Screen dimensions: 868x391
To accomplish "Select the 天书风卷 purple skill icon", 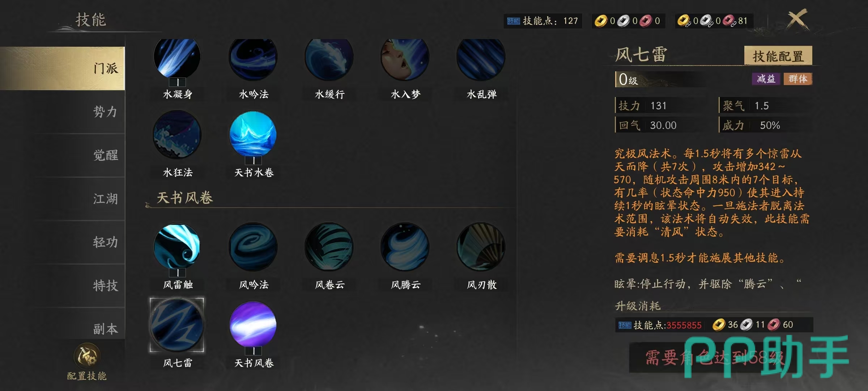I will (253, 324).
